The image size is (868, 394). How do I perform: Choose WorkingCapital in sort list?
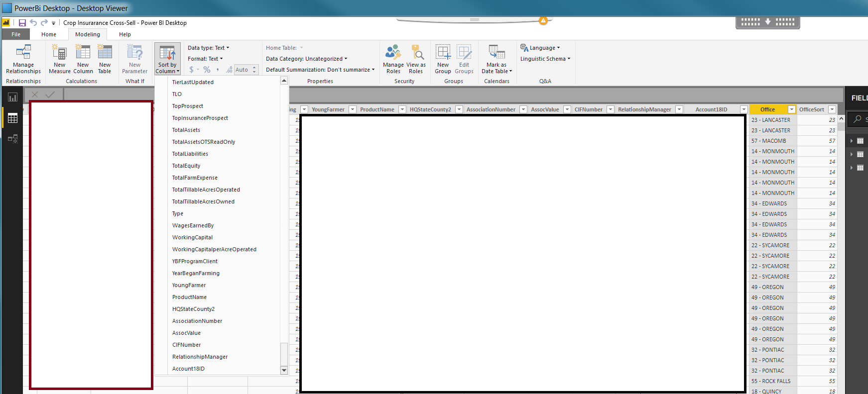point(192,237)
